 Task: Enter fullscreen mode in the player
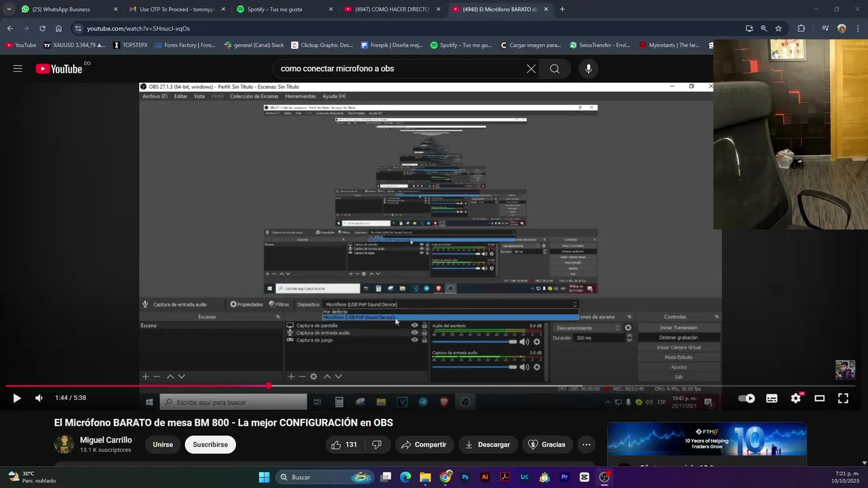(x=843, y=399)
